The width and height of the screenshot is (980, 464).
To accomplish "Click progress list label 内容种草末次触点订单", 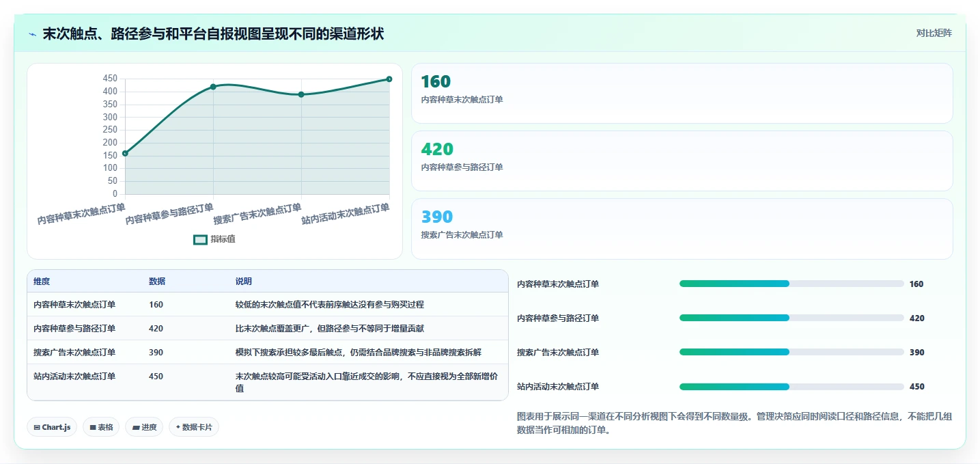I will click(558, 284).
